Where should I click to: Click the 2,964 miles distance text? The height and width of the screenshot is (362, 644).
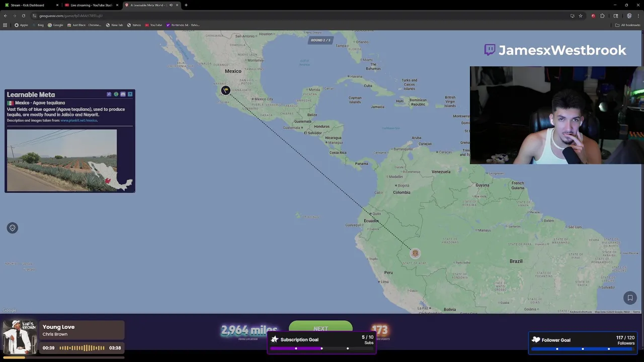[x=249, y=330]
